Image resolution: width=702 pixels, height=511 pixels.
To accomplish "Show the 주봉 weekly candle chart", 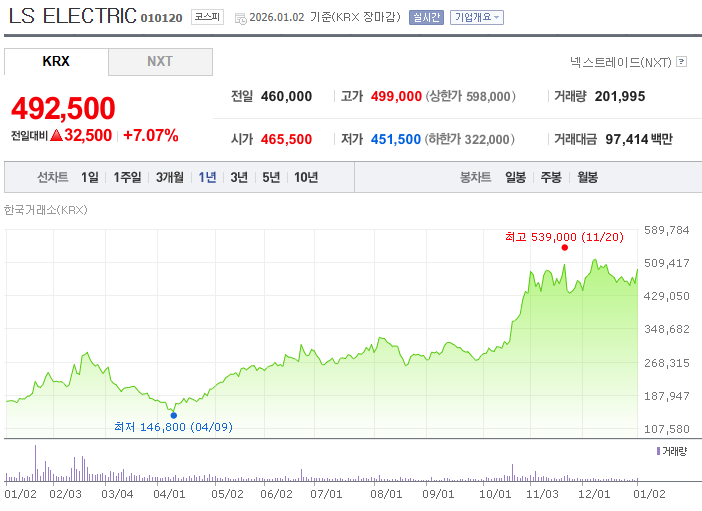I will (551, 177).
